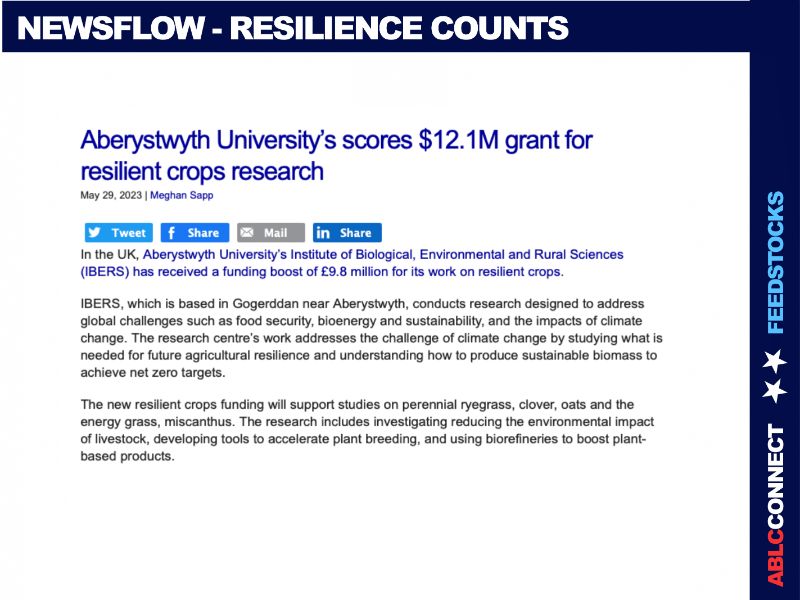
Task: Open author Meghan Sapp's link
Action: pyautogui.click(x=182, y=195)
